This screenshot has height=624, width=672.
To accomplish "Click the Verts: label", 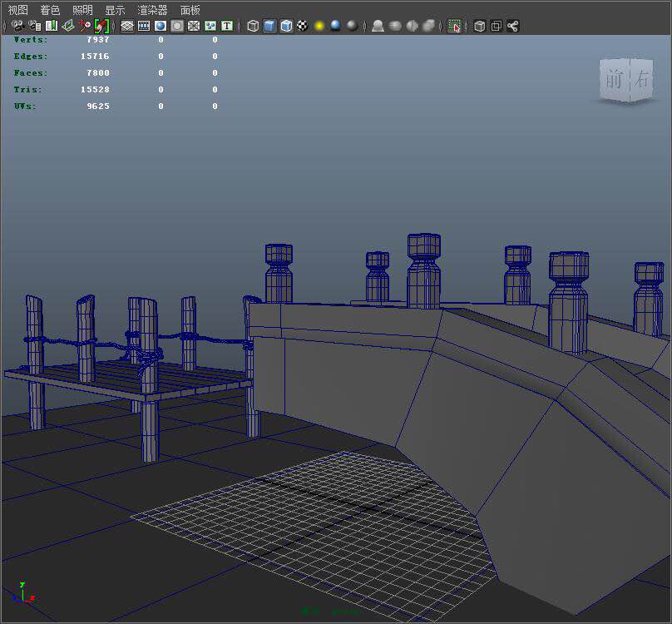I will point(31,39).
